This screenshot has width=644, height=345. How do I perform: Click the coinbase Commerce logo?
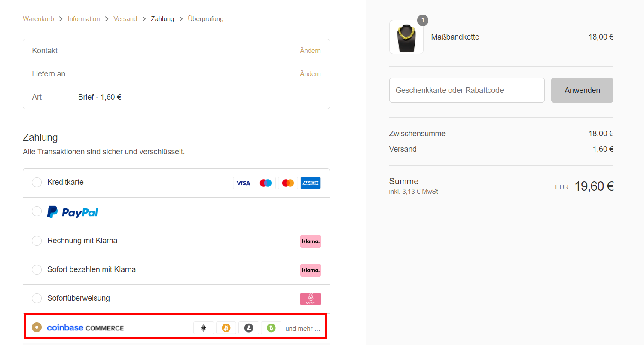tap(85, 328)
